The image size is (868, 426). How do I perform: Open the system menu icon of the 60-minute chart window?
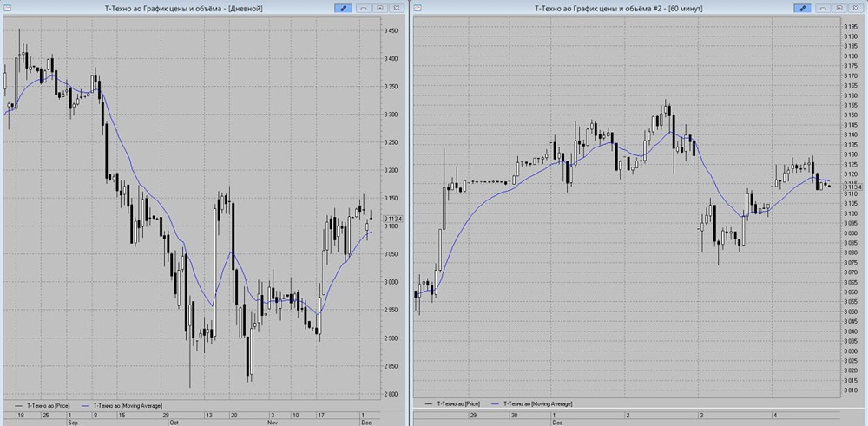(418, 8)
